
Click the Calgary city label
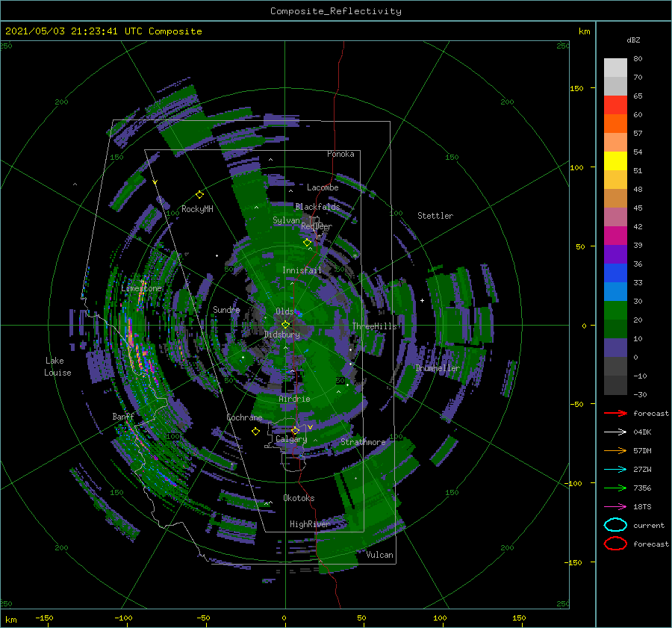pyautogui.click(x=291, y=439)
